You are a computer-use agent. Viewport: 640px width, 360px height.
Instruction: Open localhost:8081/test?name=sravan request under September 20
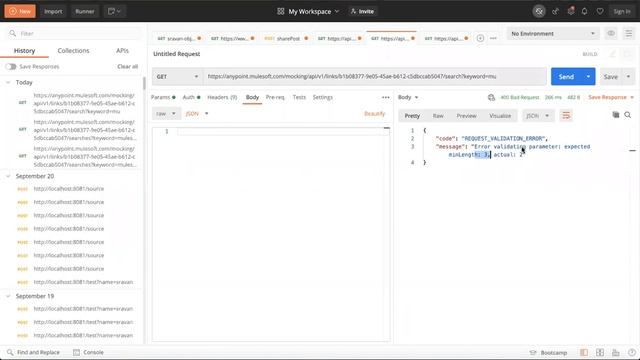click(x=83, y=282)
